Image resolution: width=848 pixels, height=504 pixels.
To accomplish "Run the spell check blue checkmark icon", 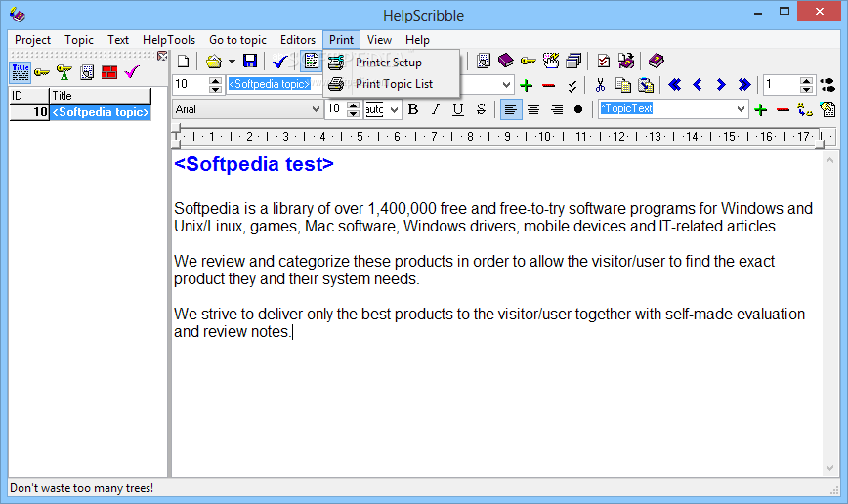I will [x=279, y=62].
